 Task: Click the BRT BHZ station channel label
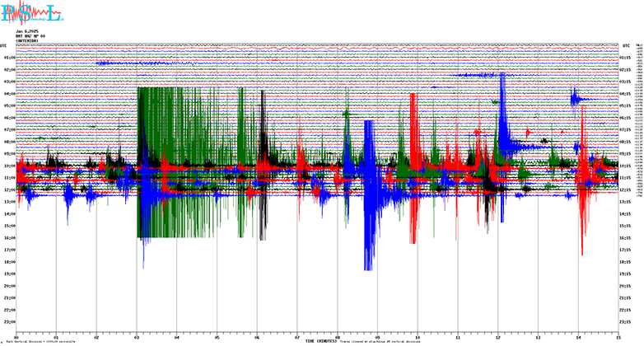(x=29, y=35)
